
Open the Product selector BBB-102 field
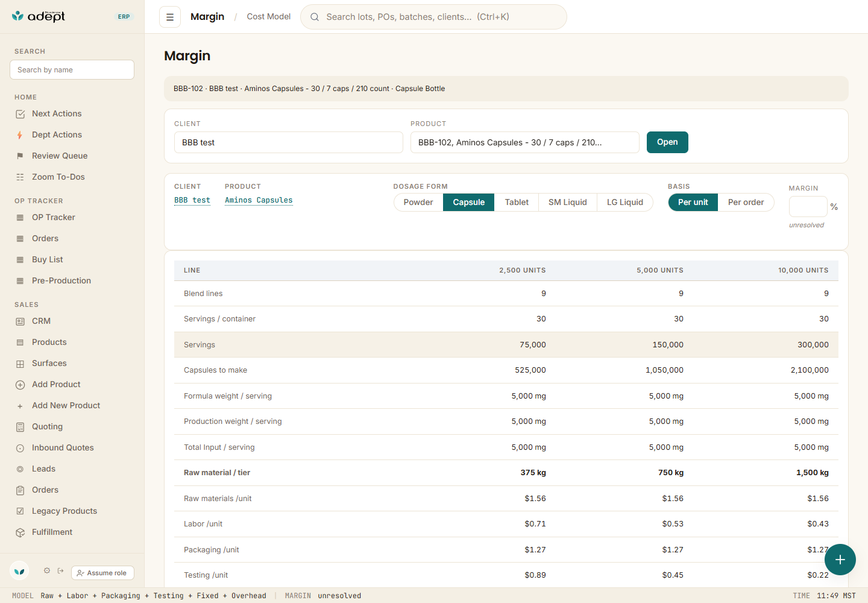tap(525, 142)
